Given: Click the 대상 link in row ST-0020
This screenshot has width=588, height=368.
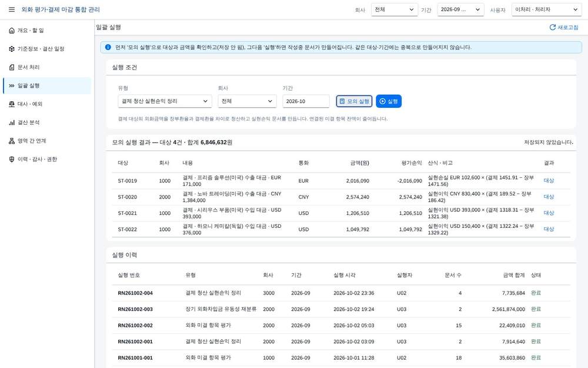Looking at the screenshot, I should click(549, 197).
